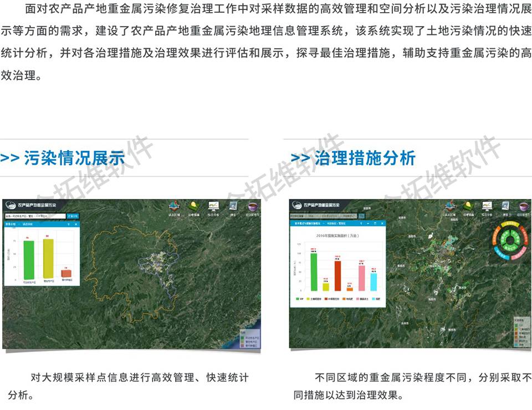Close the bar chart panel in the left screenshot

click(76, 224)
